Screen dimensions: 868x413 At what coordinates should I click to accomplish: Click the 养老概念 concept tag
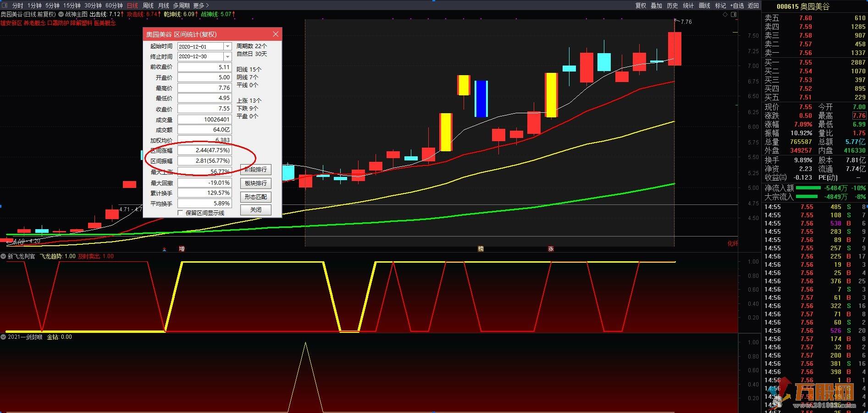click(35, 23)
